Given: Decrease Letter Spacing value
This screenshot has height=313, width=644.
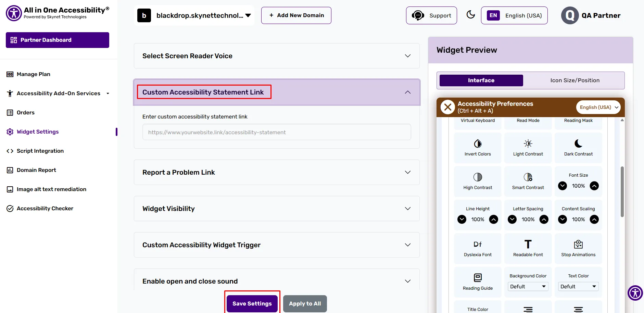Looking at the screenshot, I should [x=512, y=219].
